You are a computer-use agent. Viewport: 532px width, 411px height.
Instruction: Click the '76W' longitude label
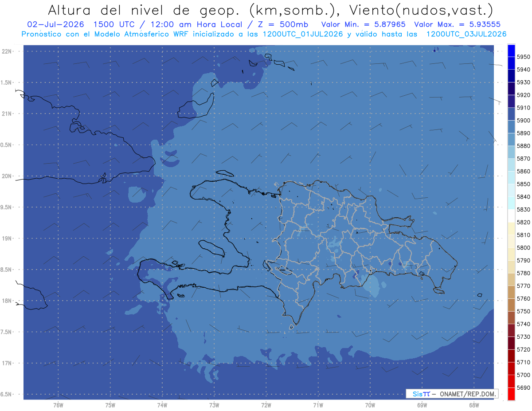pos(58,405)
